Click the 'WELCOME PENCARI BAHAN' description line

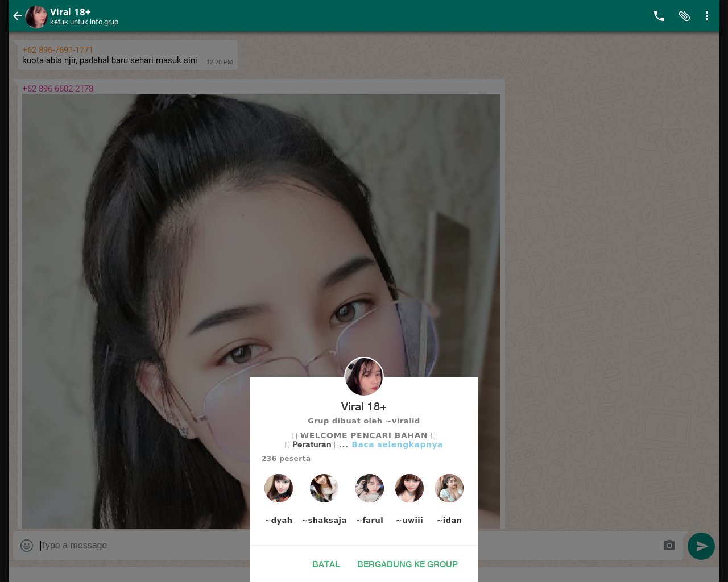click(x=364, y=435)
